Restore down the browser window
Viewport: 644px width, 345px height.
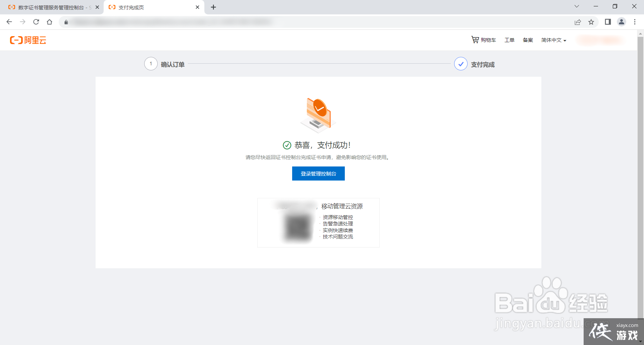pyautogui.click(x=615, y=6)
